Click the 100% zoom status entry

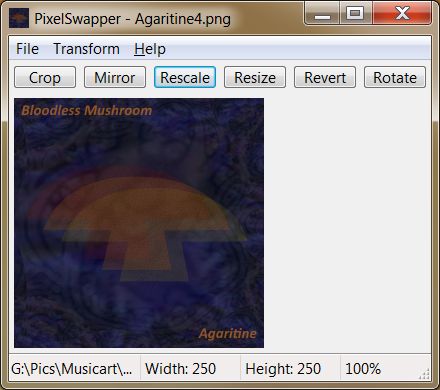pyautogui.click(x=363, y=369)
